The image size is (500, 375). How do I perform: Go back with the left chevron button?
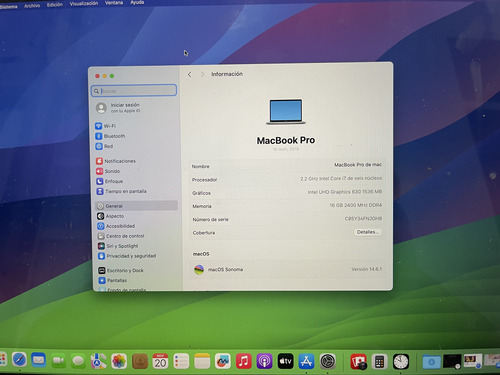pos(189,74)
